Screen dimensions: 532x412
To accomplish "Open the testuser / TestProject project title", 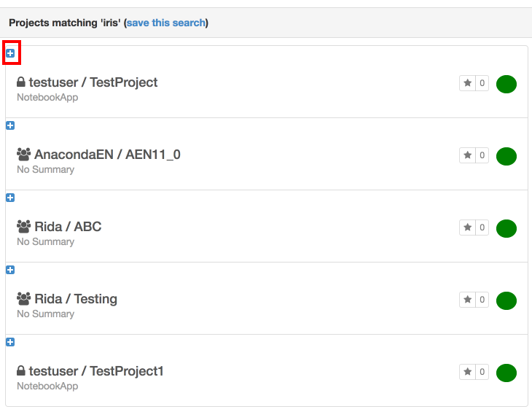I will (x=93, y=82).
